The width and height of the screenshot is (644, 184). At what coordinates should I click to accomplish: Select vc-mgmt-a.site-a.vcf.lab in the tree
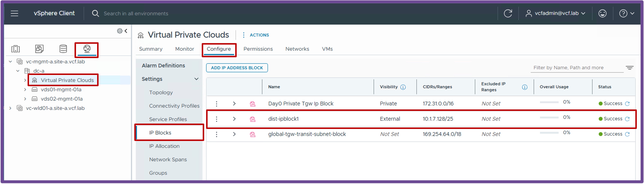click(x=55, y=61)
